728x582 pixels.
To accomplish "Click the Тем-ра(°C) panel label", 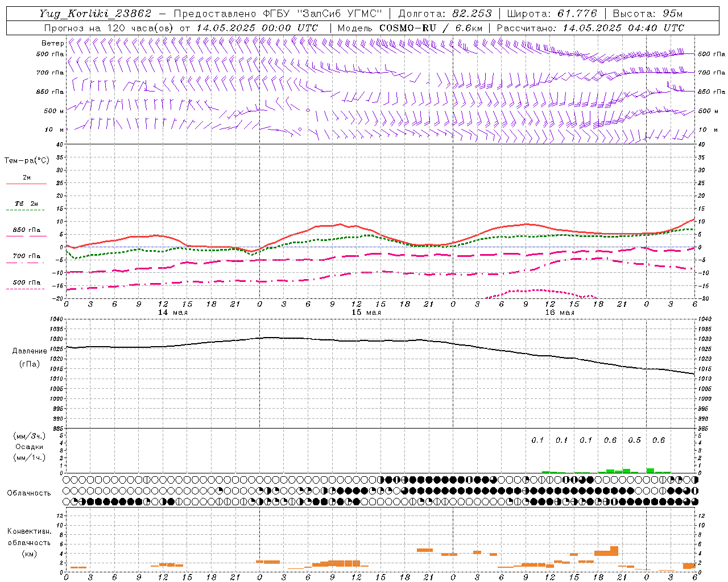I will (27, 161).
